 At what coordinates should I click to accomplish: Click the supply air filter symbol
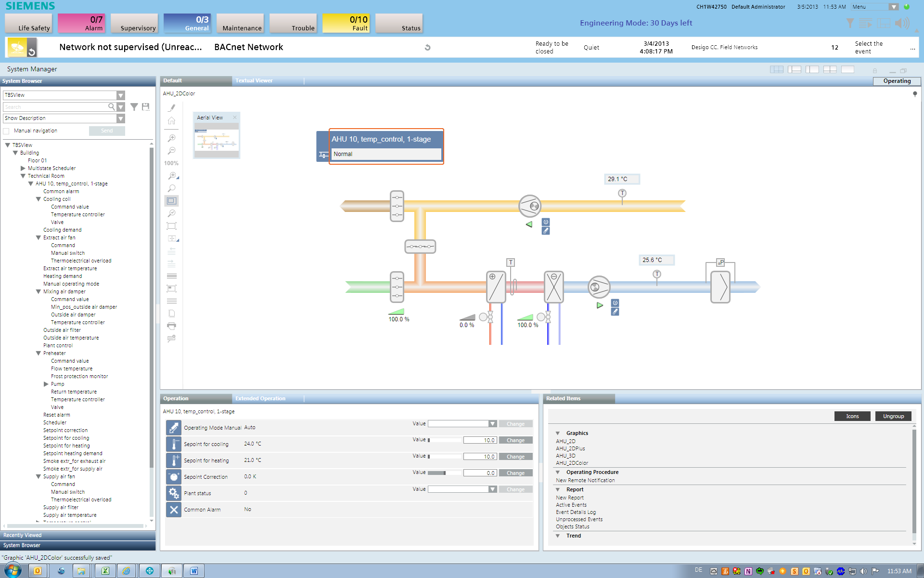tap(720, 287)
